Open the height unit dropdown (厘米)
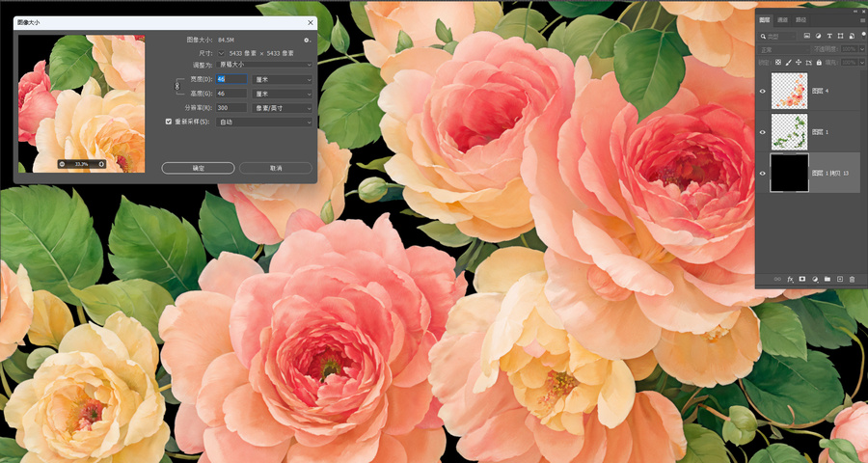The width and height of the screenshot is (868, 463). (x=283, y=95)
